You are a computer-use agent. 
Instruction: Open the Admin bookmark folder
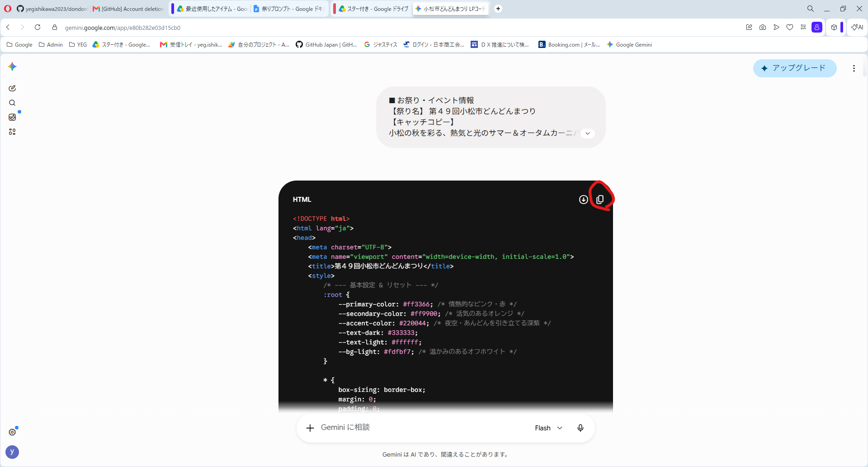click(51, 44)
